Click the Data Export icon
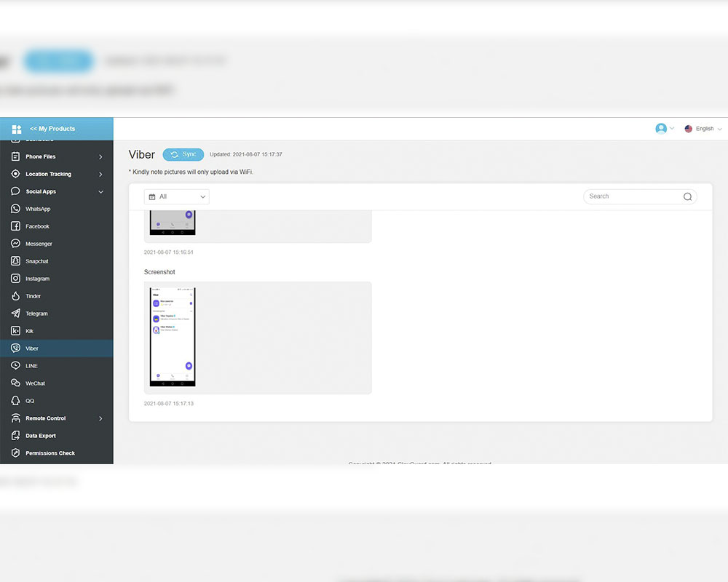The image size is (728, 582). (15, 435)
